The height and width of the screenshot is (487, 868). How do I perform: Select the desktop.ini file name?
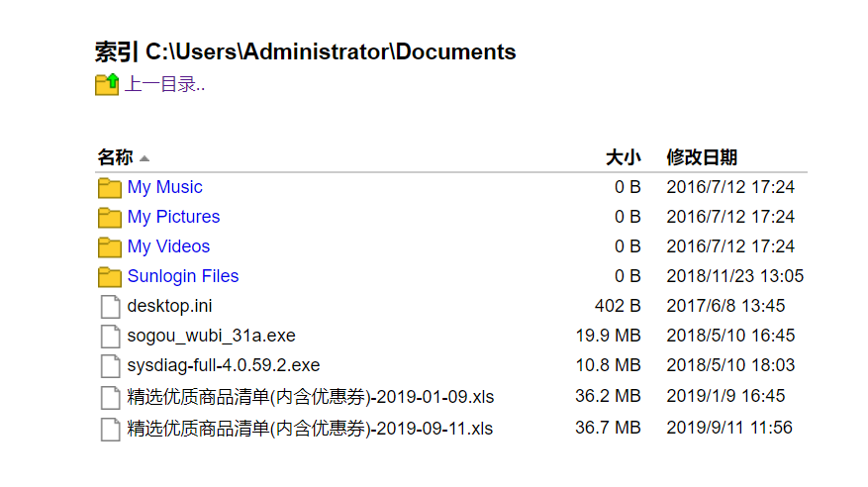(x=169, y=306)
